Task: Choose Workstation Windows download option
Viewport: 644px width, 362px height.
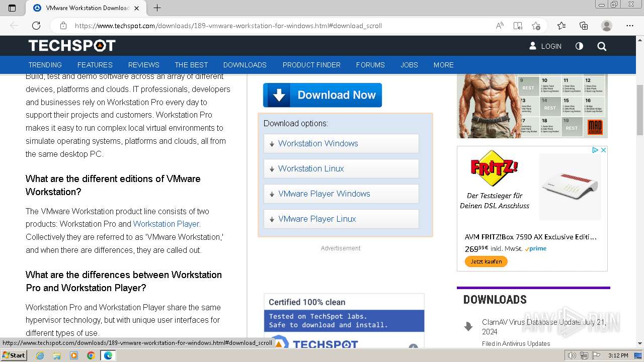Action: click(341, 143)
